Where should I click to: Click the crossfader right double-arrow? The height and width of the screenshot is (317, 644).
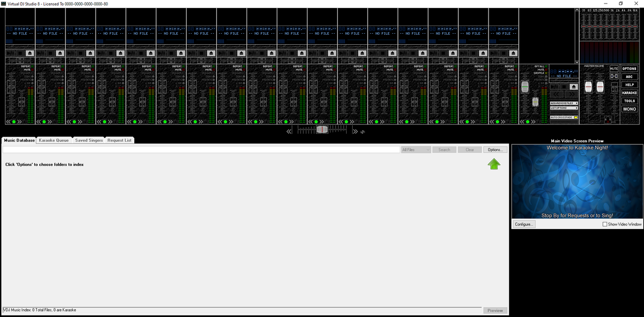(355, 131)
